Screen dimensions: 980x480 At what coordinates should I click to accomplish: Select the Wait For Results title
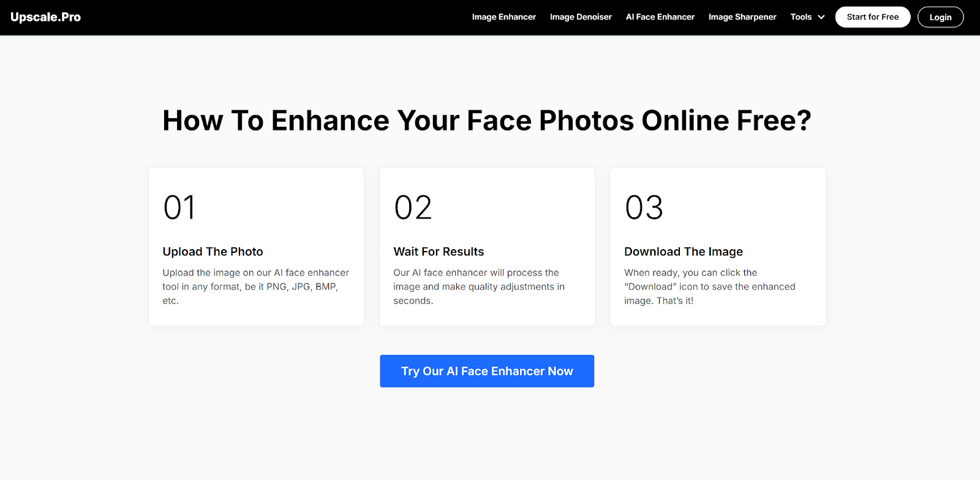coord(439,252)
